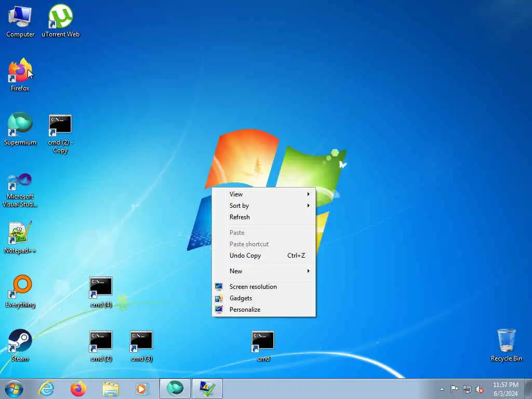Screen dimensions: 532x399
Task: Select the plain cmd shortcut icon
Action: pyautogui.click(x=263, y=345)
